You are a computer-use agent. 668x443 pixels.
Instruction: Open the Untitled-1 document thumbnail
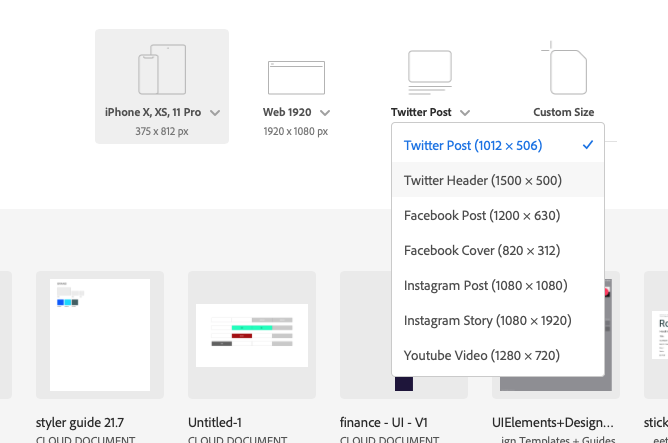(x=252, y=335)
